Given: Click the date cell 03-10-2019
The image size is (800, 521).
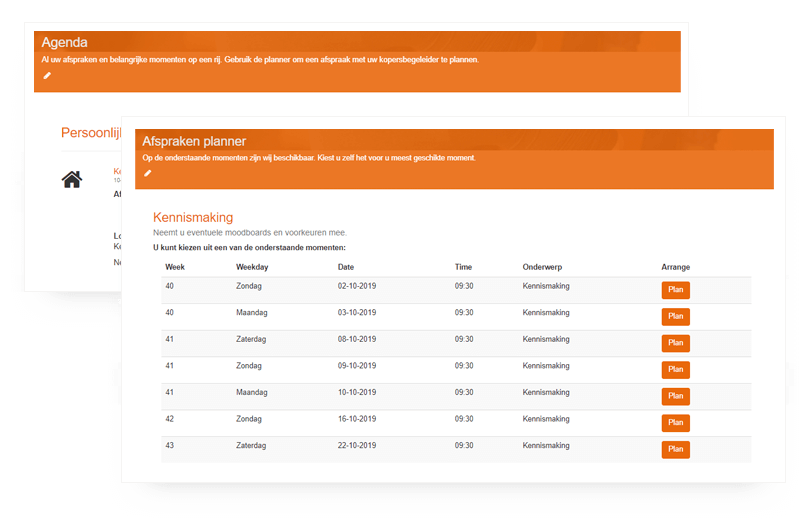Looking at the screenshot, I should coord(357,312).
